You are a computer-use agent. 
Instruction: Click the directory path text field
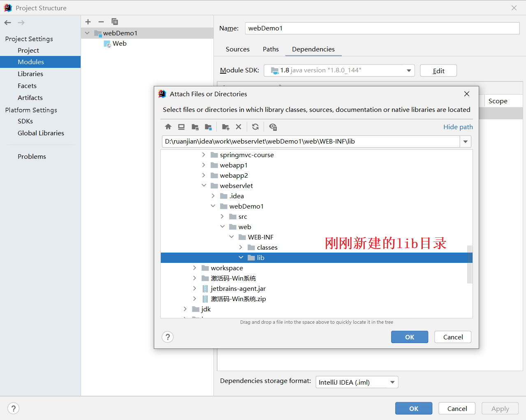311,142
